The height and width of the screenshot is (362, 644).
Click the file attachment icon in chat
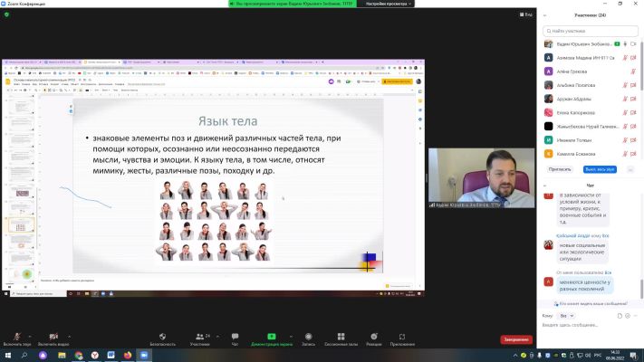(x=620, y=316)
